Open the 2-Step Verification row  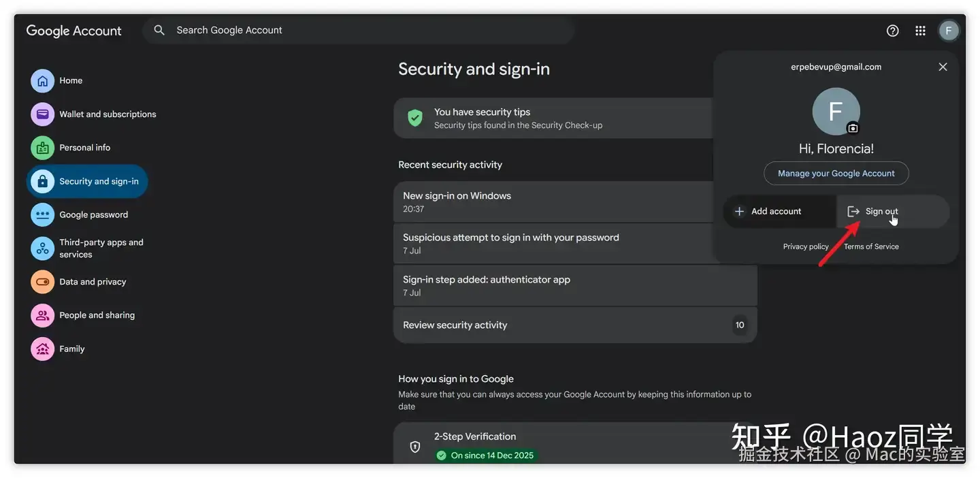point(575,443)
